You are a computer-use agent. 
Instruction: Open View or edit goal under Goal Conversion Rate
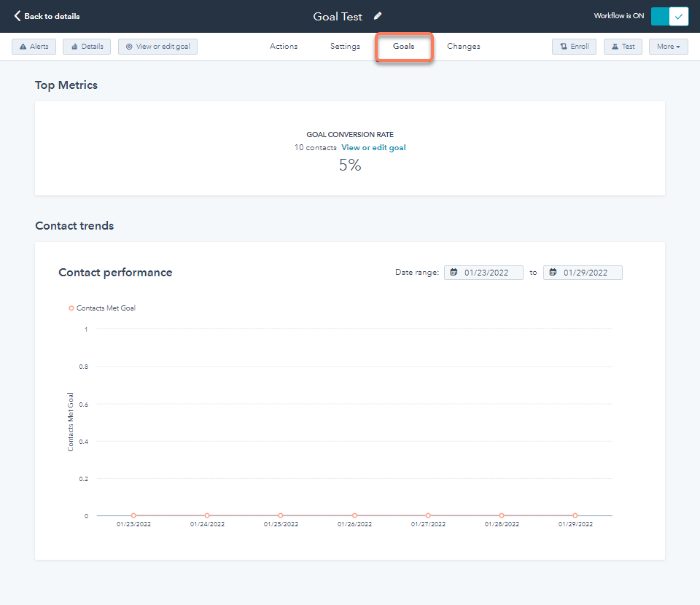[373, 147]
